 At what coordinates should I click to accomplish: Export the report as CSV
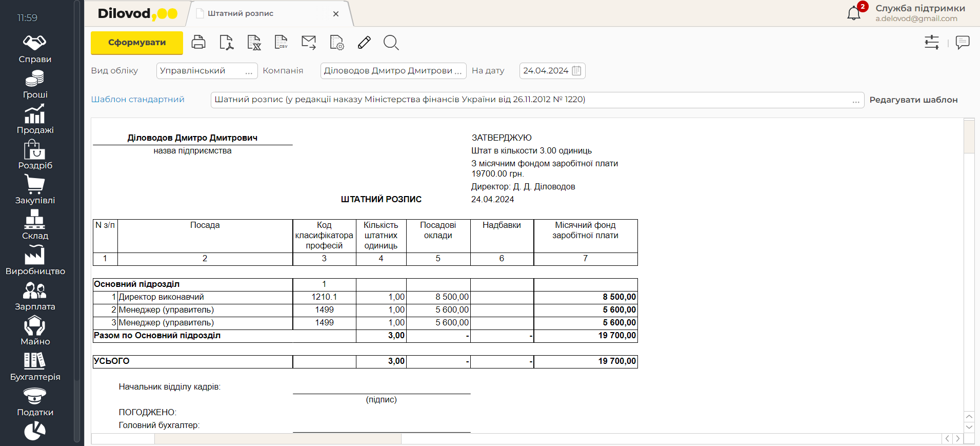point(281,42)
